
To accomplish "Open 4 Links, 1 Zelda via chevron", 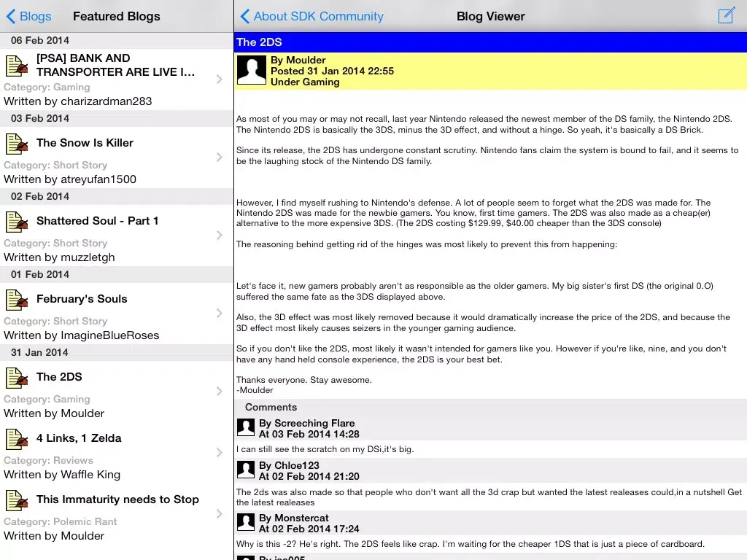I will tap(219, 452).
